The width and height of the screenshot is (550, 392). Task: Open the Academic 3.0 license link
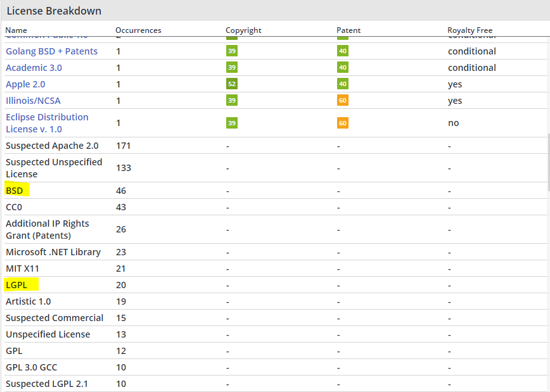(x=34, y=68)
